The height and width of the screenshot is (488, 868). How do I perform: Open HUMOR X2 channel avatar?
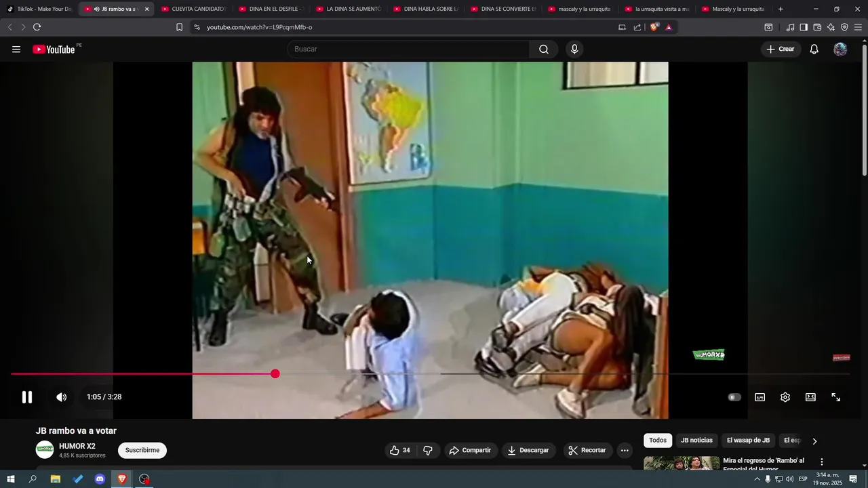45,450
